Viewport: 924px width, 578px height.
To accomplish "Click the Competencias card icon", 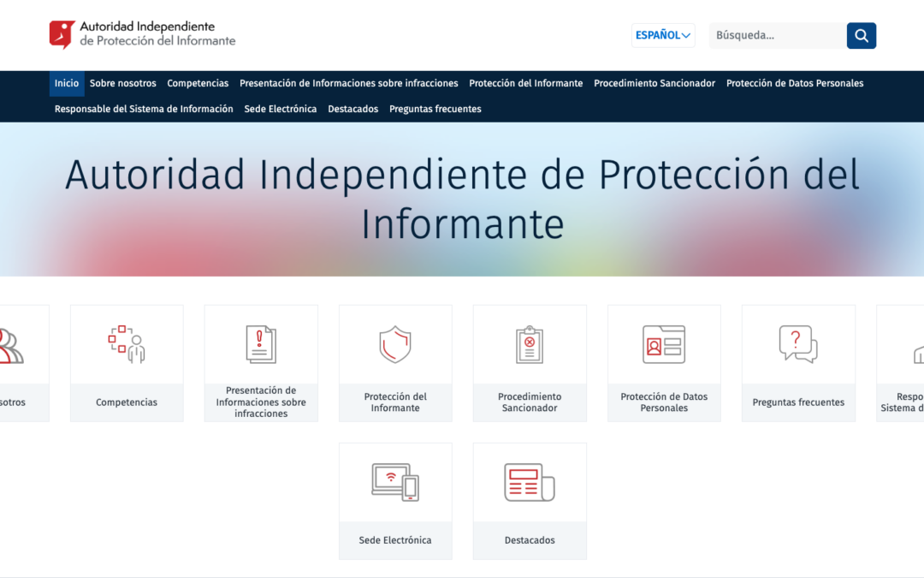I will point(127,344).
